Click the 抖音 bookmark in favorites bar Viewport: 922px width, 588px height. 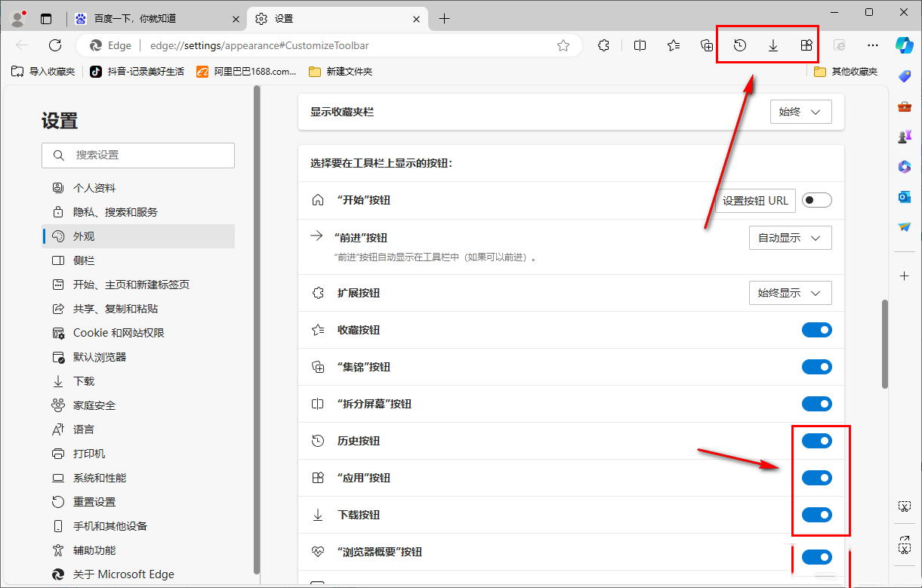pos(137,72)
